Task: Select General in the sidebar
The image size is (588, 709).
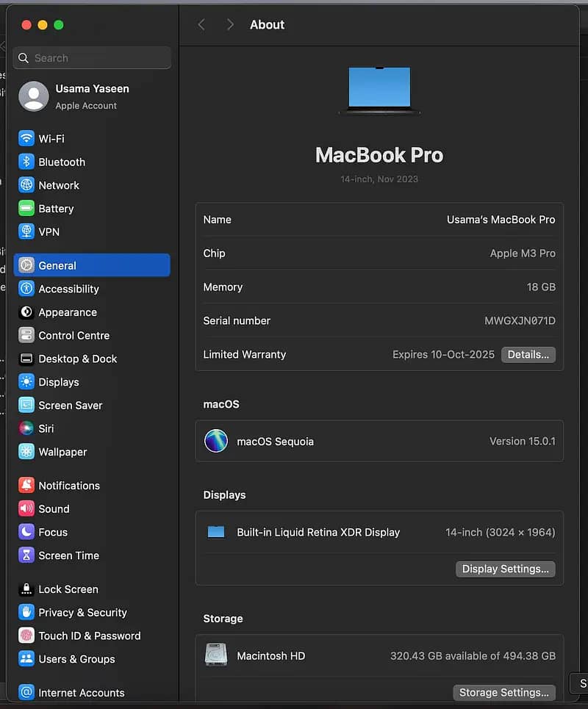Action: click(x=92, y=265)
